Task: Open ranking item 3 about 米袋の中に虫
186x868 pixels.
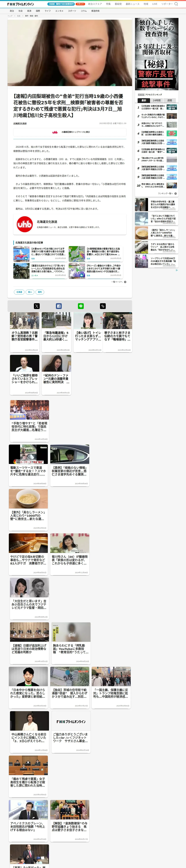Action: point(157,125)
